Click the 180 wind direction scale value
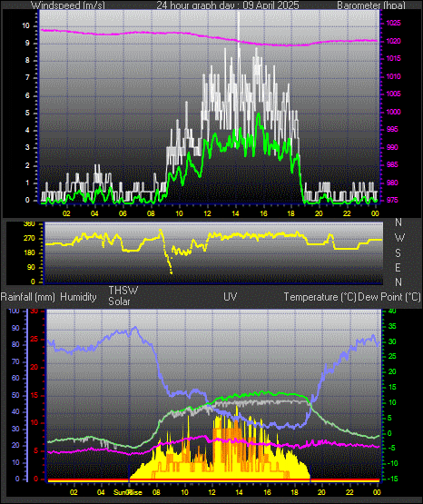 click(29, 253)
